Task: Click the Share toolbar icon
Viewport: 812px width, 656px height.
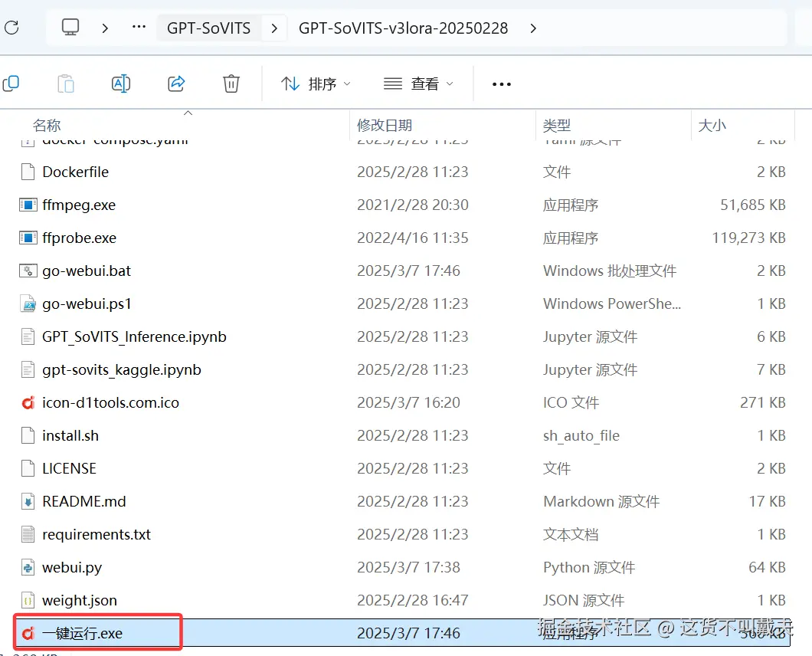Action: (x=176, y=84)
